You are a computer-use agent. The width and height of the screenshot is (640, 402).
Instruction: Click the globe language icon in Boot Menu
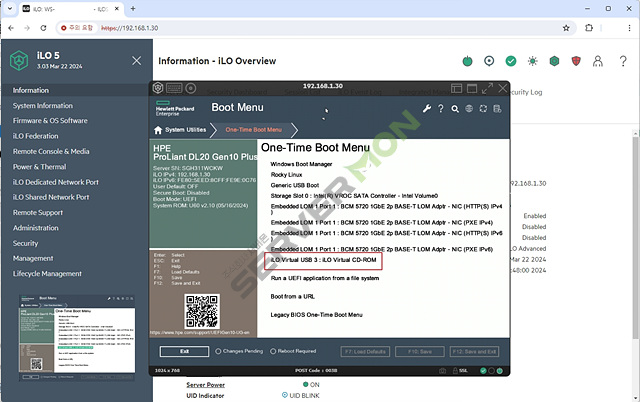point(469,109)
